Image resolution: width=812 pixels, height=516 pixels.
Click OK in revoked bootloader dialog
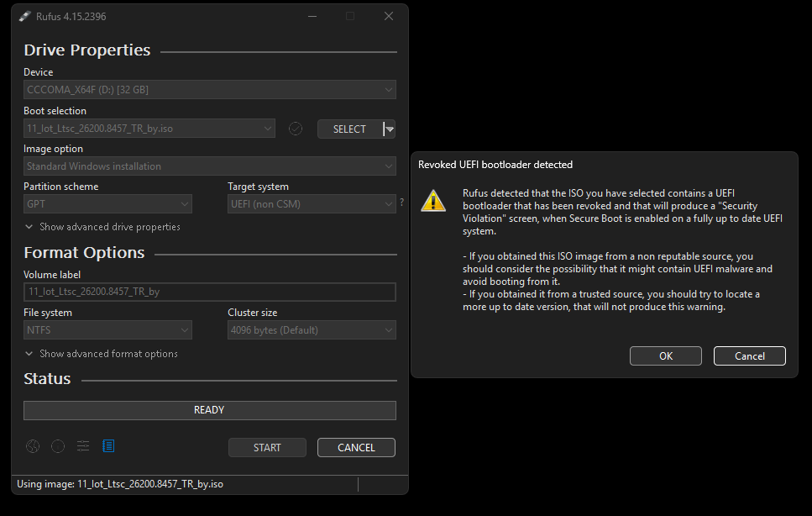pos(665,356)
